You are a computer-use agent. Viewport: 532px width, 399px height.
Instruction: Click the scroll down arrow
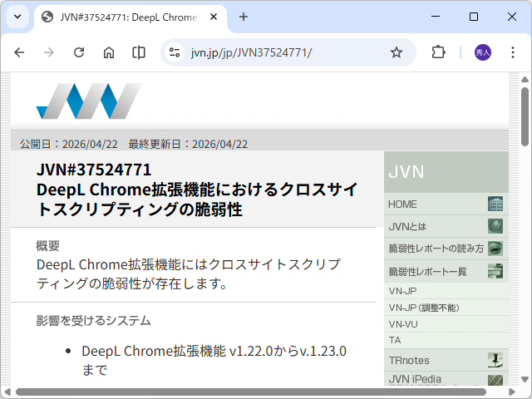(525, 379)
